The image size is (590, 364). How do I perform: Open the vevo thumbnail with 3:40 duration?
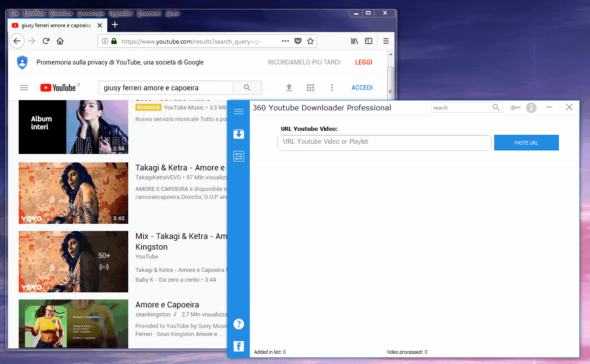(x=73, y=193)
